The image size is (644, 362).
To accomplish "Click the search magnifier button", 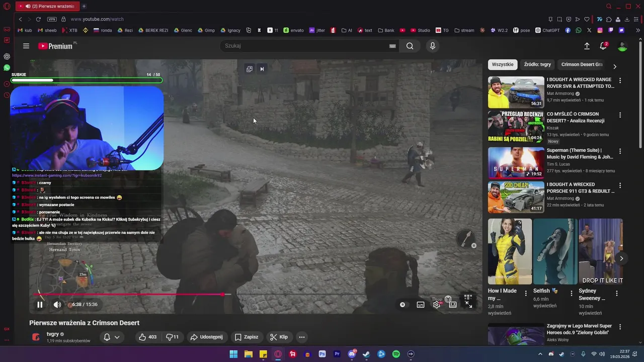I will (x=410, y=46).
